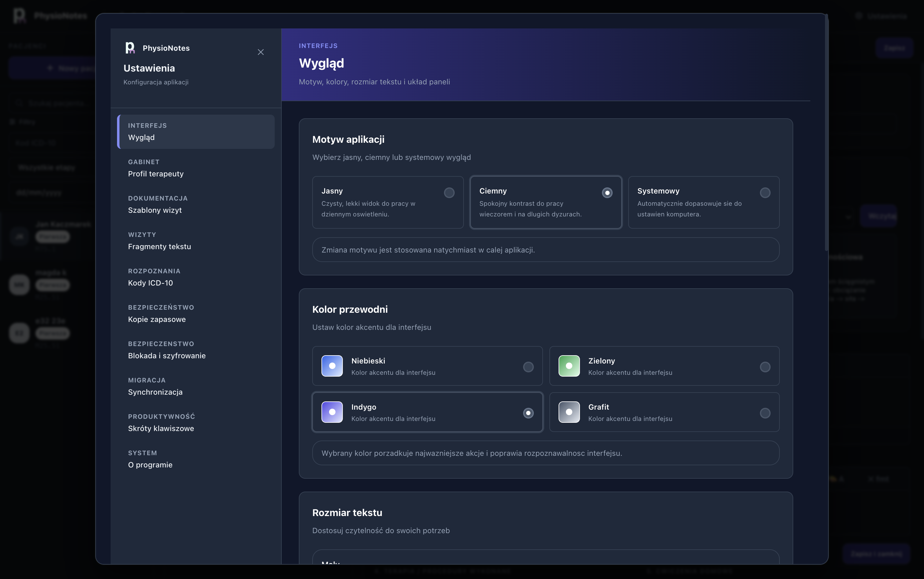The image size is (924, 579).
Task: Open Profil terapeuty settings
Action: 196,168
